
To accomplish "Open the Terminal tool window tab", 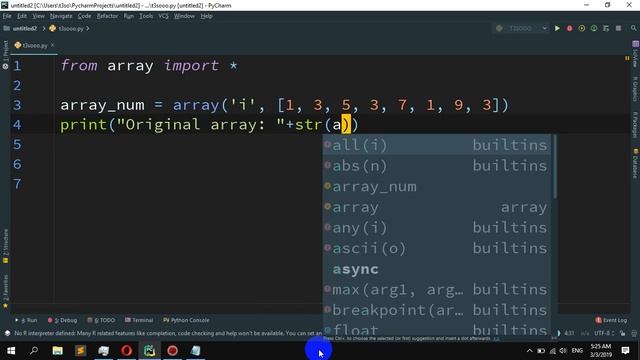I will [139, 320].
